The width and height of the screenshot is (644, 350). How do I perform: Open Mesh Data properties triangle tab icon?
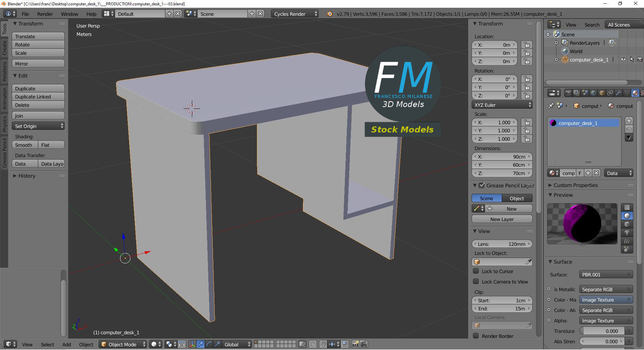(627, 93)
